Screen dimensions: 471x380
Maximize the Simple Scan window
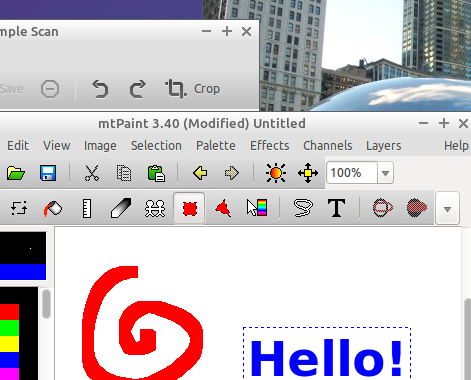click(227, 31)
